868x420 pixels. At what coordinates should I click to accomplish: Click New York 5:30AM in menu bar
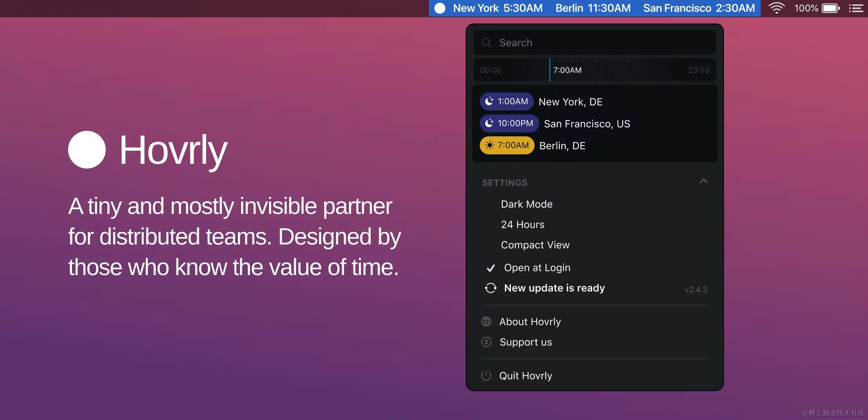[498, 8]
